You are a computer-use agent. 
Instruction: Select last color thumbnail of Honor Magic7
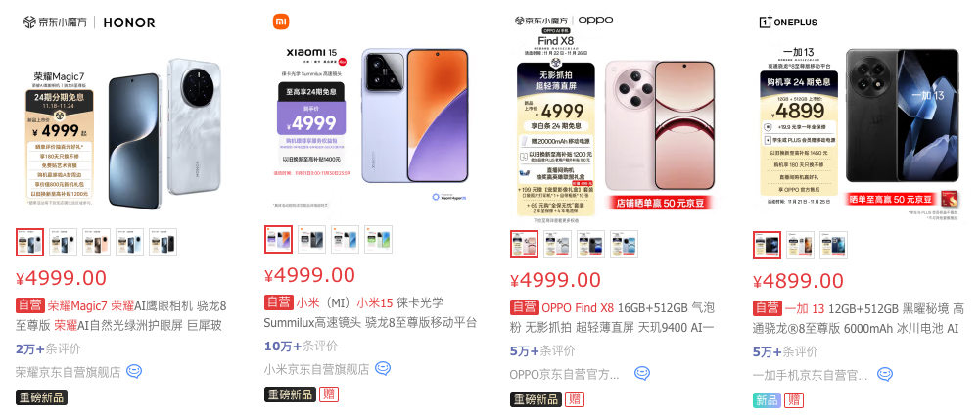[x=163, y=243]
